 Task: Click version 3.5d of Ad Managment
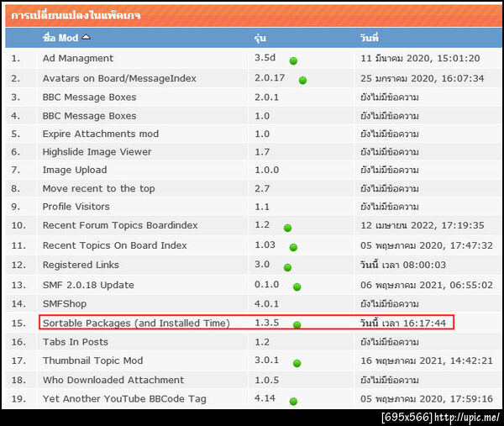coord(265,57)
